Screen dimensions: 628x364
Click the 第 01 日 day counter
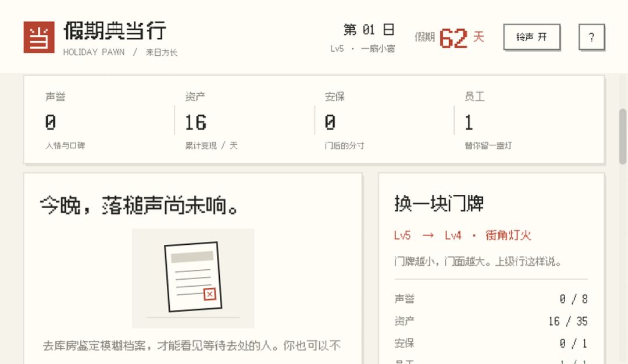pos(369,30)
